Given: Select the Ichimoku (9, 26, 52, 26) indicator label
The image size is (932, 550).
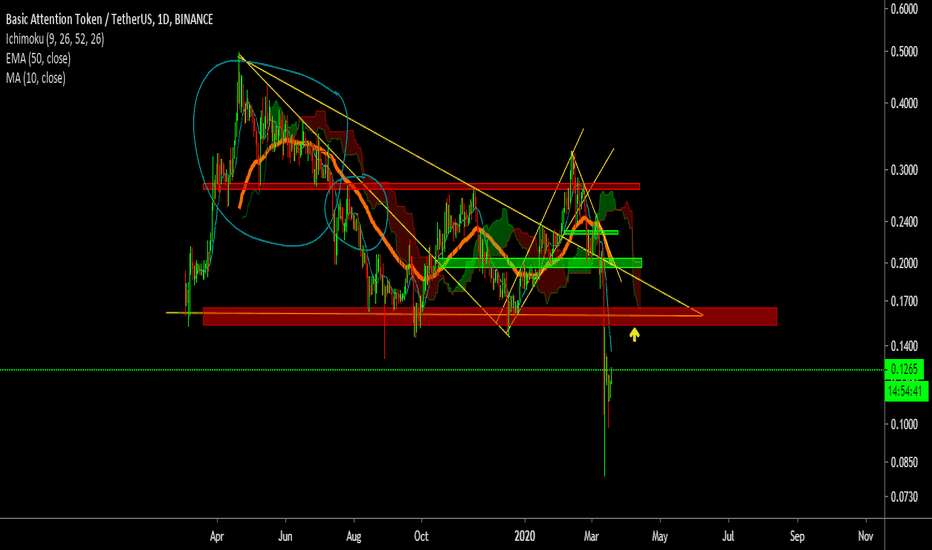Looking at the screenshot, I should (x=55, y=39).
